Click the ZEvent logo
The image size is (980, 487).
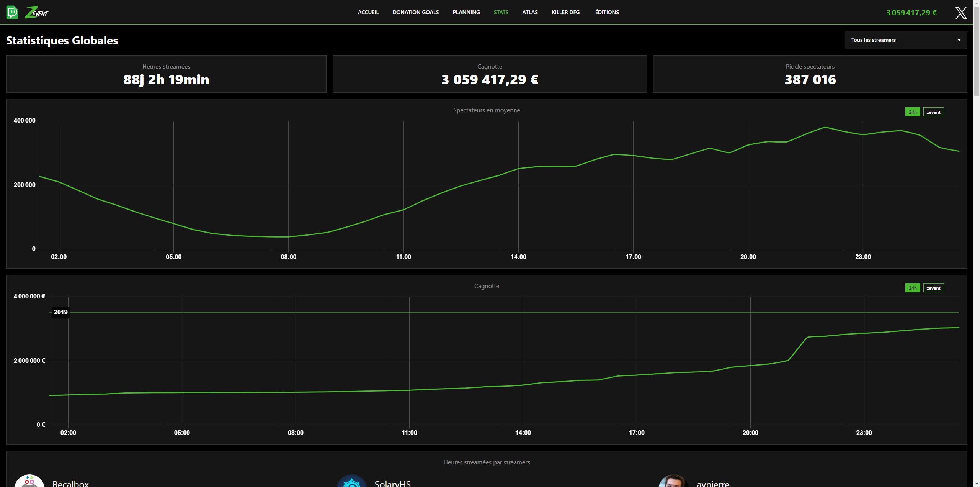[37, 12]
